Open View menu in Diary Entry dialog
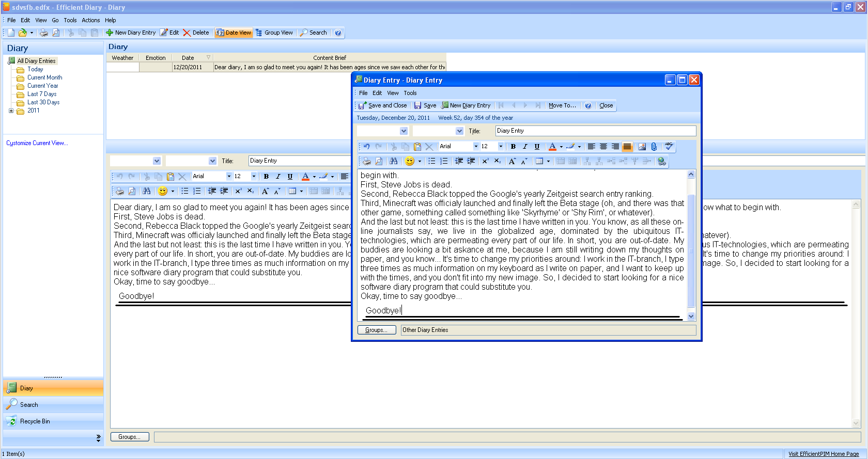 pyautogui.click(x=393, y=93)
